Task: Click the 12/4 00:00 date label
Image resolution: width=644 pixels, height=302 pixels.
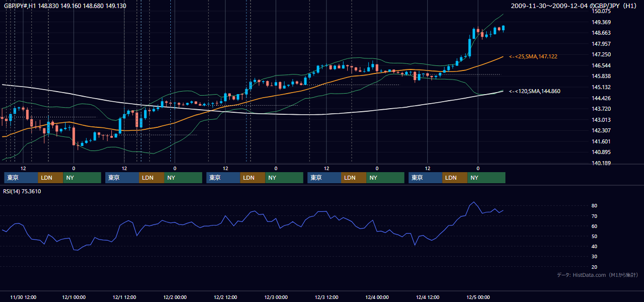Action: [x=377, y=297]
